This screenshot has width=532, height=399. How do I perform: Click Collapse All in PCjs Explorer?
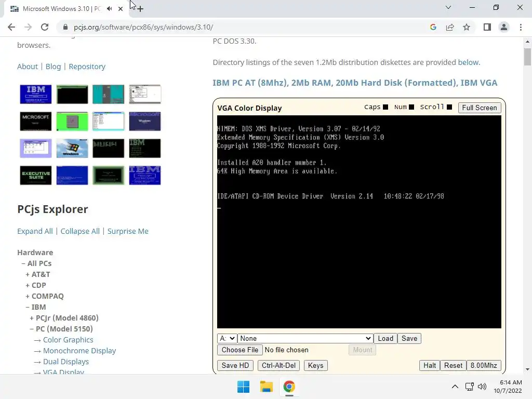80,231
